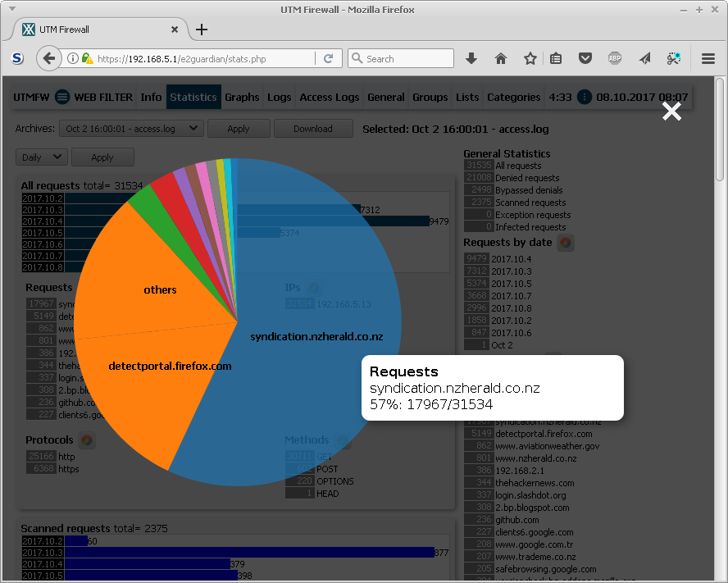Click www.trademe.co.nz entry

[x=535, y=557]
